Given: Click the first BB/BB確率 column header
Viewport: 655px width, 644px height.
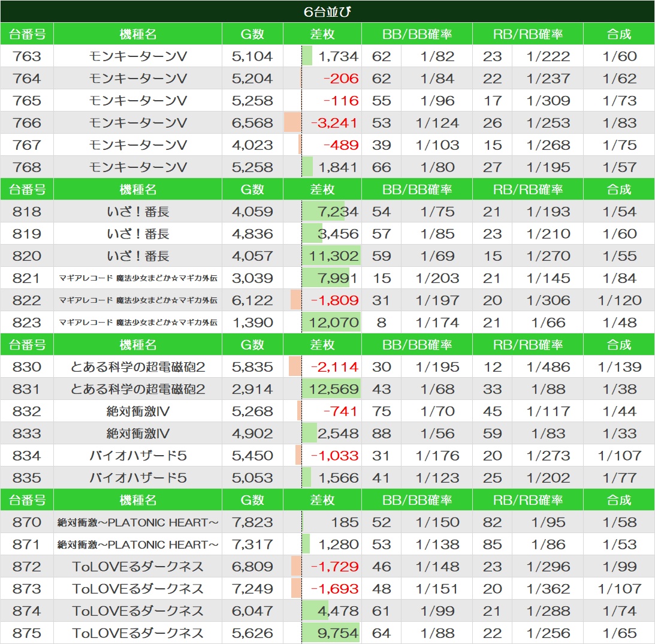Looking at the screenshot, I should point(417,34).
